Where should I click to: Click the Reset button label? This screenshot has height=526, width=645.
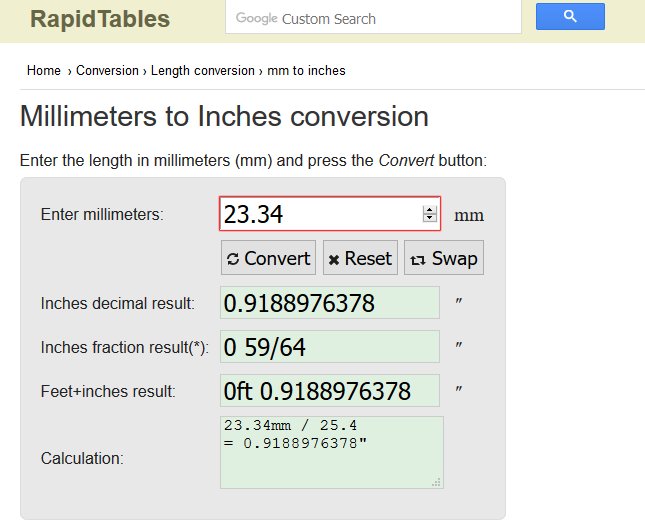click(x=368, y=258)
